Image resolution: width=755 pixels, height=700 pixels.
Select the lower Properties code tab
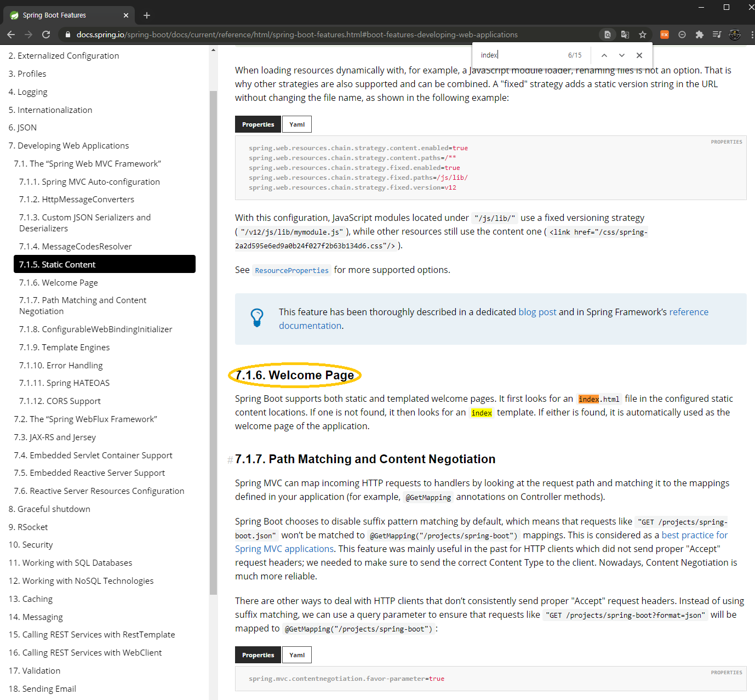point(258,655)
